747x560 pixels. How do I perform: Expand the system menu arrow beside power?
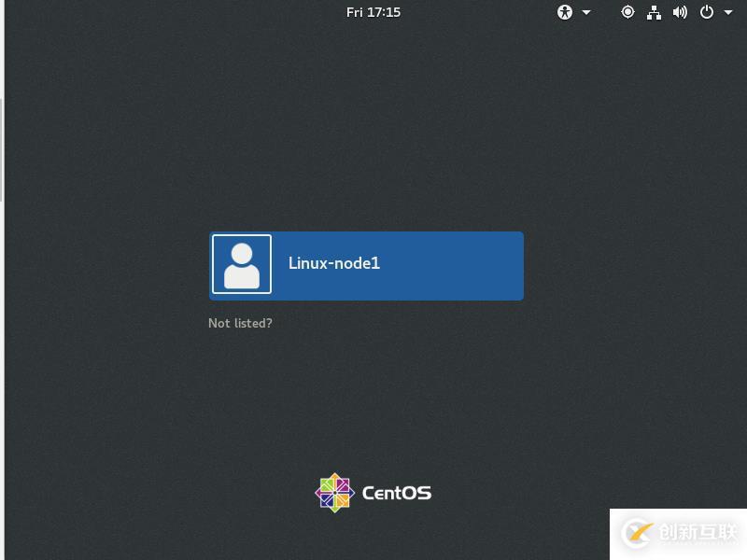coord(728,13)
